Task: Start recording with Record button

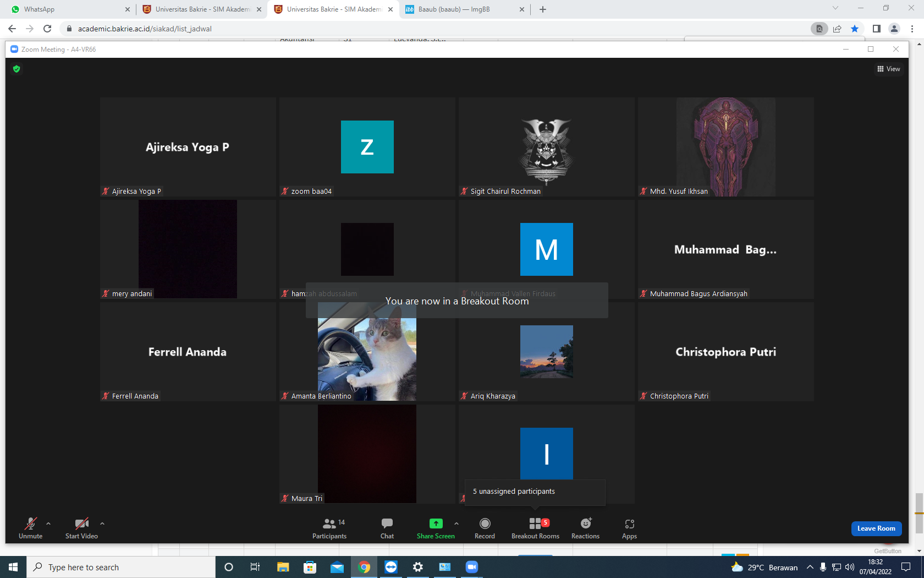Action: point(485,528)
